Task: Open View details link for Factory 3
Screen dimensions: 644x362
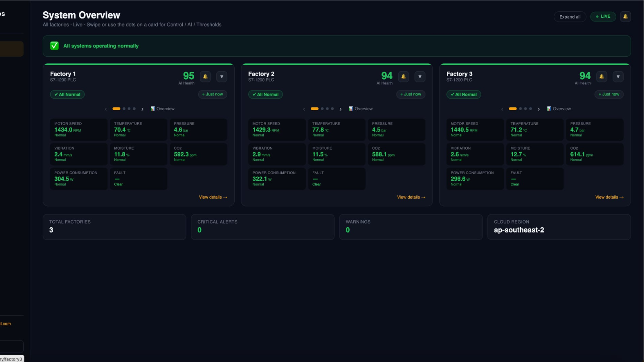Action: click(609, 197)
